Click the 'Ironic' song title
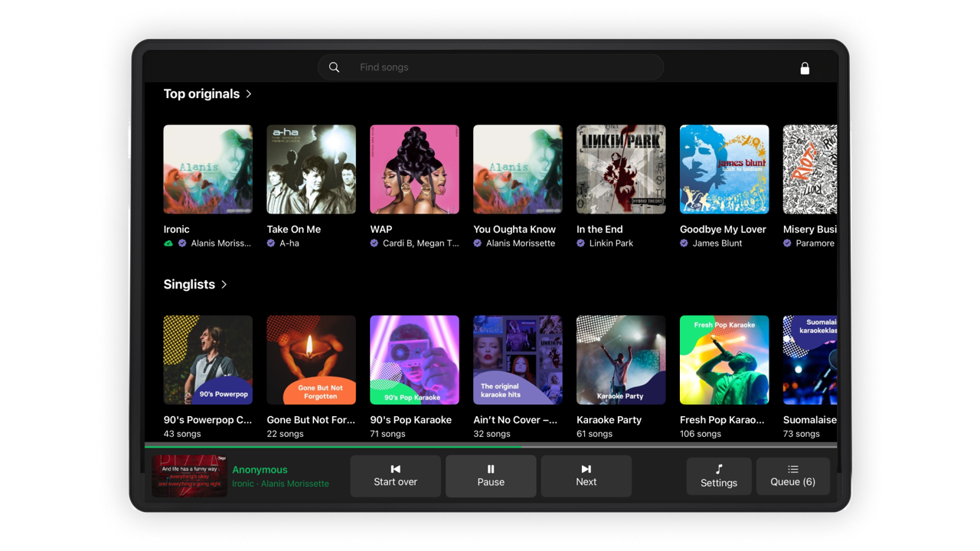This screenshot has width=980, height=551. pos(177,229)
